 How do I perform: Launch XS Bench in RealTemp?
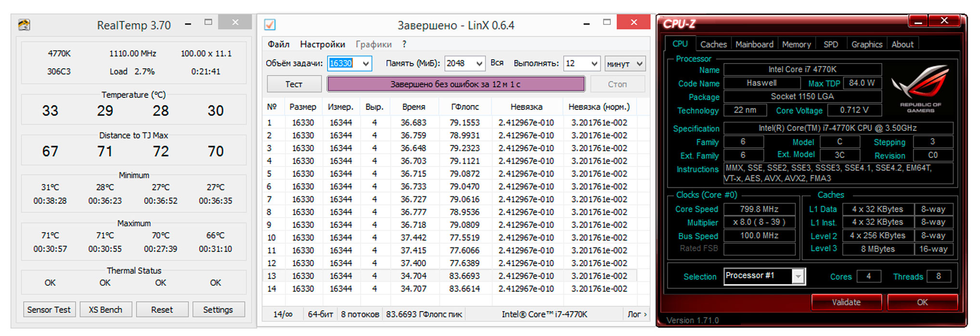tap(105, 310)
